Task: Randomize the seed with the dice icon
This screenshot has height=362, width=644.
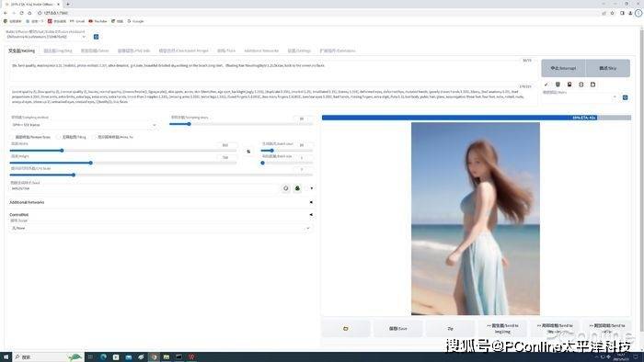Action: tap(286, 188)
